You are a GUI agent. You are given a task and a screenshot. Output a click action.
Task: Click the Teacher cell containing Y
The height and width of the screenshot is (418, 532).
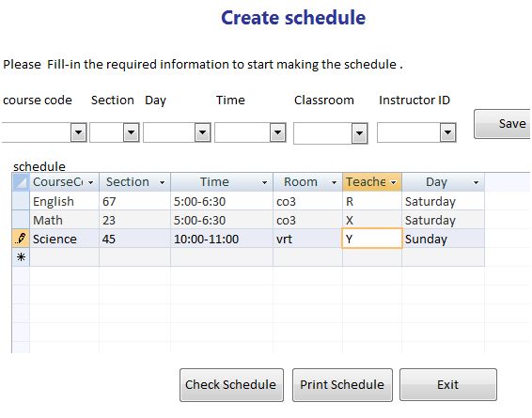coord(372,239)
